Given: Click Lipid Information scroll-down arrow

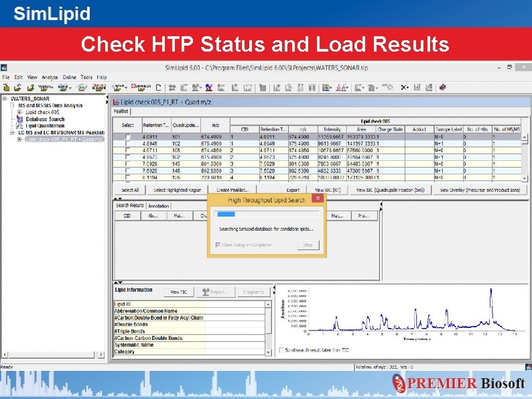Looking at the screenshot, I should [268, 353].
